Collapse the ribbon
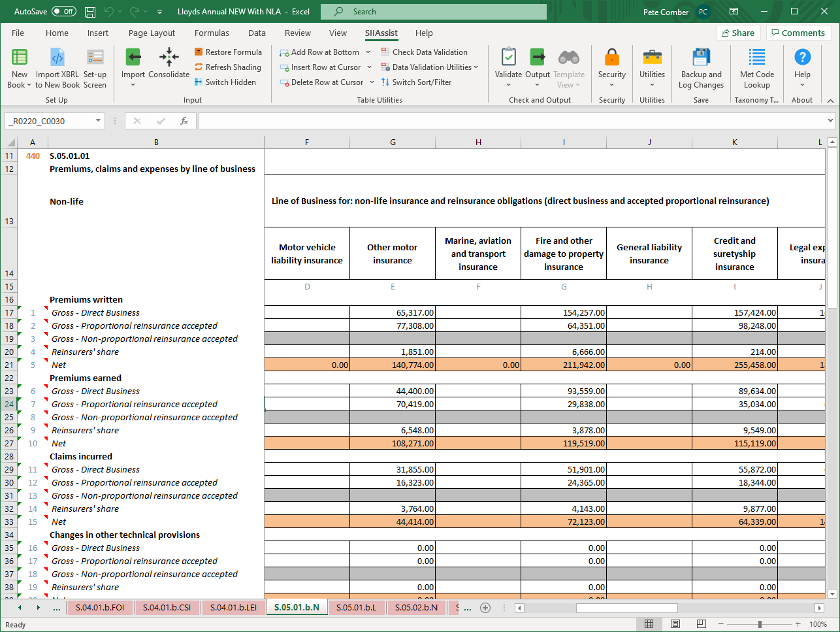This screenshot has height=632, width=840. (830, 101)
